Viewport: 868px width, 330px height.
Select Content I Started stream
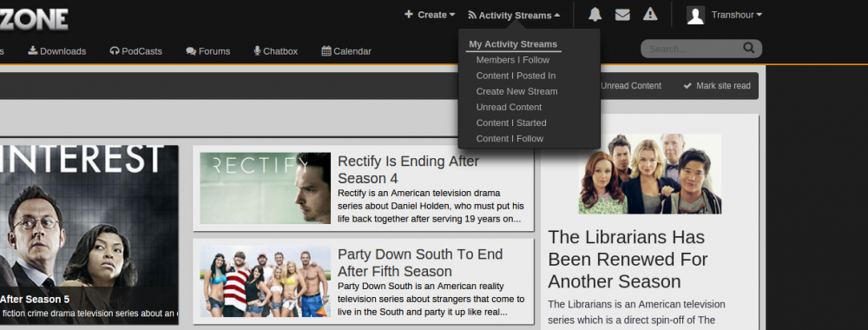pos(511,123)
